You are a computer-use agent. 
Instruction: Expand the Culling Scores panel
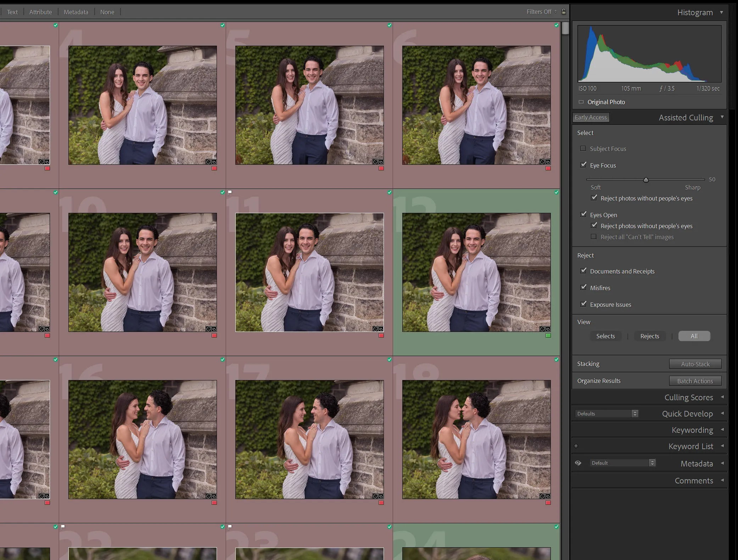tap(722, 397)
